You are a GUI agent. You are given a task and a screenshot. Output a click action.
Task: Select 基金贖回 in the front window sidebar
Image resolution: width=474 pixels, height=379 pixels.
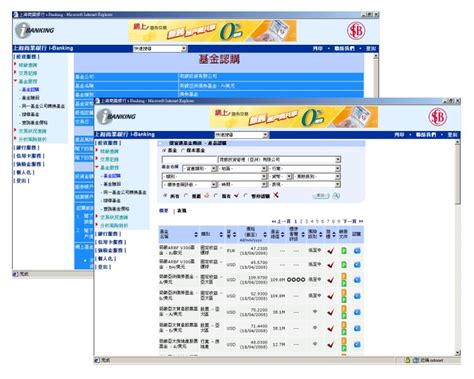pos(112,184)
